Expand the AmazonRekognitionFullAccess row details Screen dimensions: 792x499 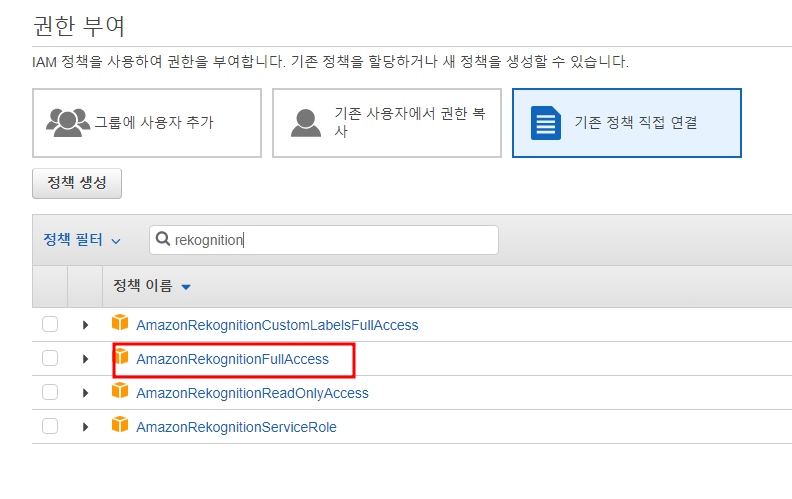(85, 359)
